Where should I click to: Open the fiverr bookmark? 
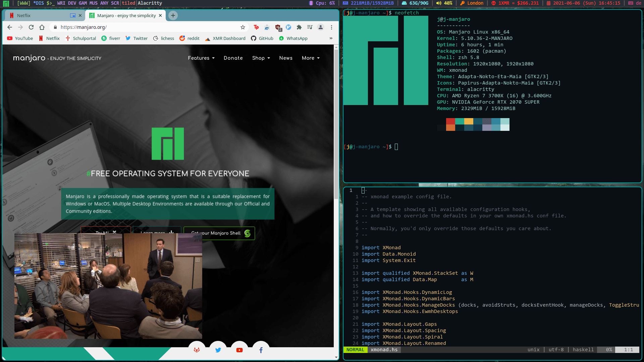tap(111, 38)
